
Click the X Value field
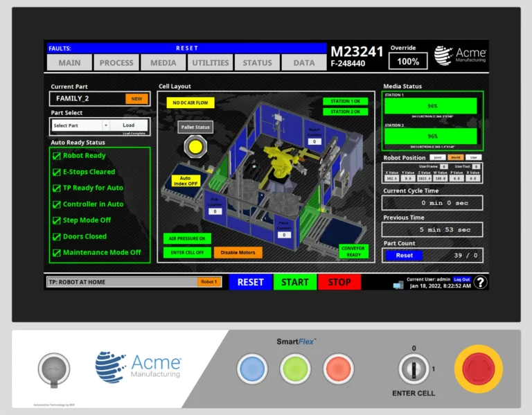click(392, 178)
